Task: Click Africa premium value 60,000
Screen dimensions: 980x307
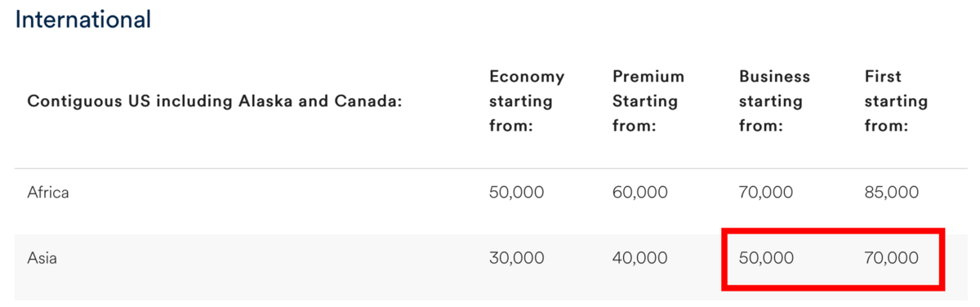Action: tap(640, 194)
